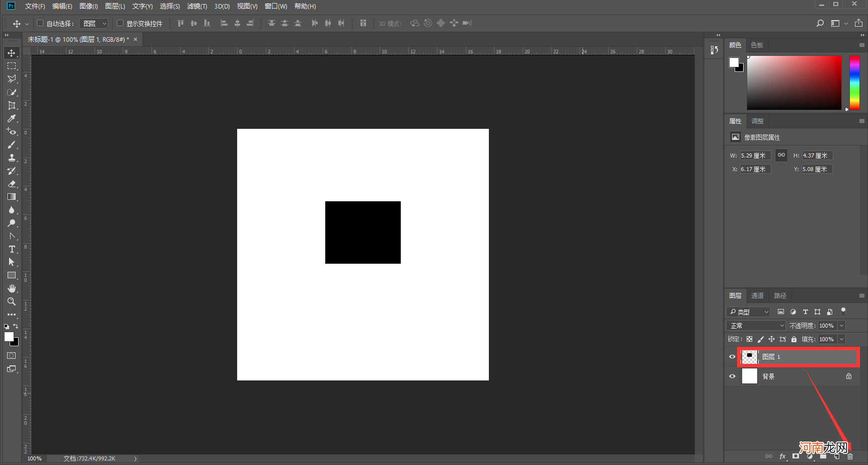This screenshot has height=465, width=868.
Task: Select the Rectangular Marquee tool
Action: point(12,66)
